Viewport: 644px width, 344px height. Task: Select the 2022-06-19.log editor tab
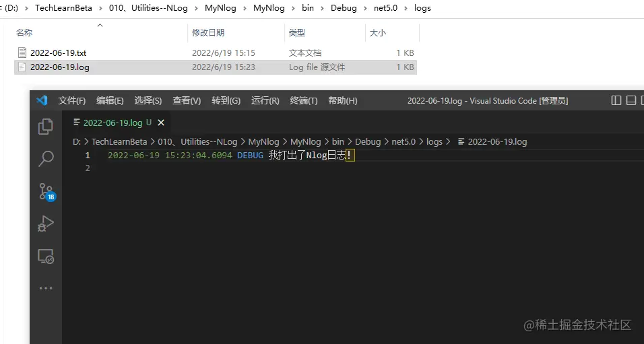pos(118,123)
